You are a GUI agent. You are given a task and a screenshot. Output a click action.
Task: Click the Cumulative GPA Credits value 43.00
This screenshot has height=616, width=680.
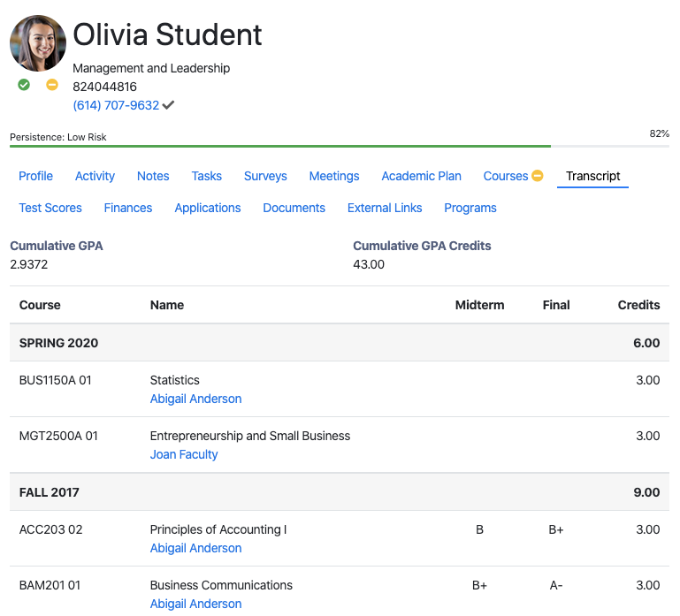(369, 264)
